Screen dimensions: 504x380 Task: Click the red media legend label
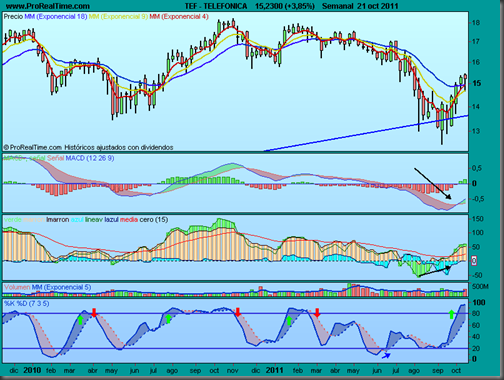tap(129, 220)
